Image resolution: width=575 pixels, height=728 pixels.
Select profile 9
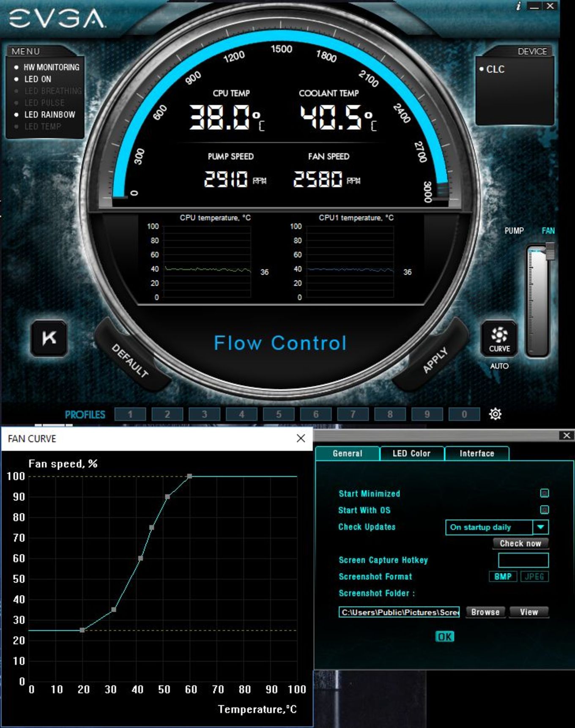[x=427, y=414]
